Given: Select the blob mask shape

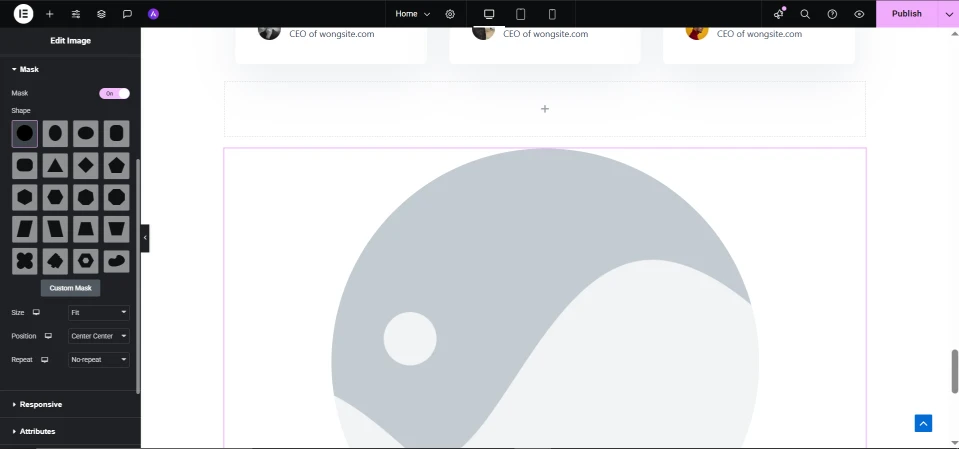Looking at the screenshot, I should point(116,261).
